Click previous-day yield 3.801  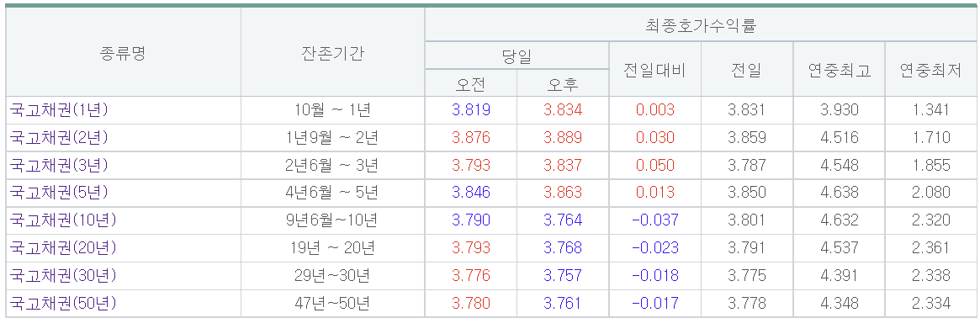click(747, 220)
